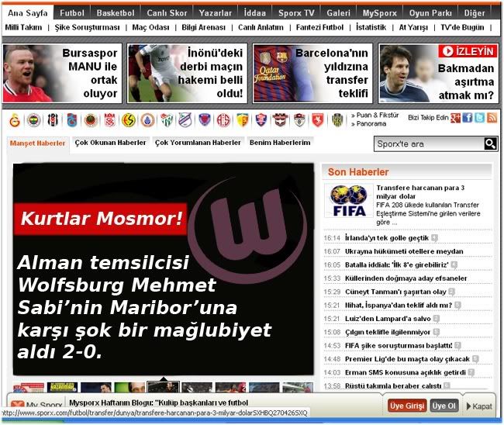Viewport: 504px width, 425px height.
Task: Read Ukrayna hükümeti otellere meydan headline
Action: (404, 251)
